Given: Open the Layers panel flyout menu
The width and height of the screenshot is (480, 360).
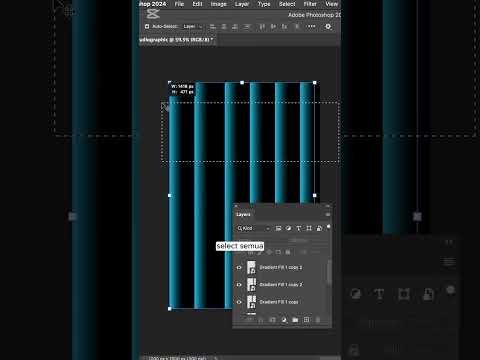Looking at the screenshot, I should point(328,215).
